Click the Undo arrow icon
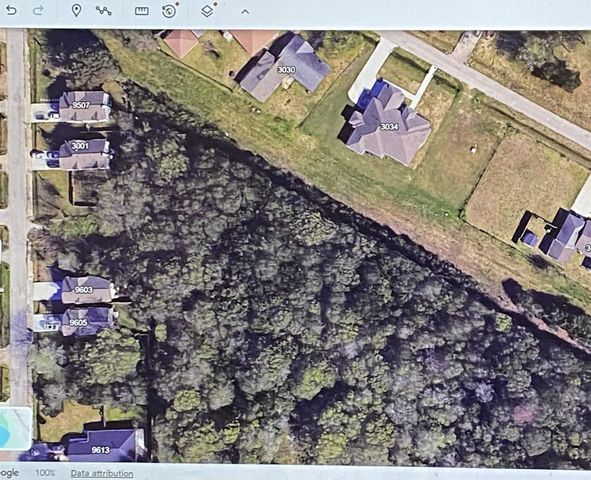The image size is (591, 480). (11, 11)
